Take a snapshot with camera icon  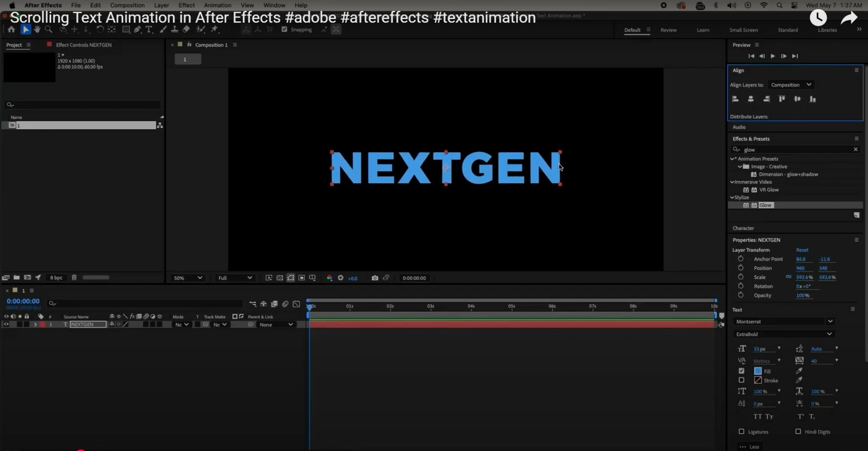[375, 278]
